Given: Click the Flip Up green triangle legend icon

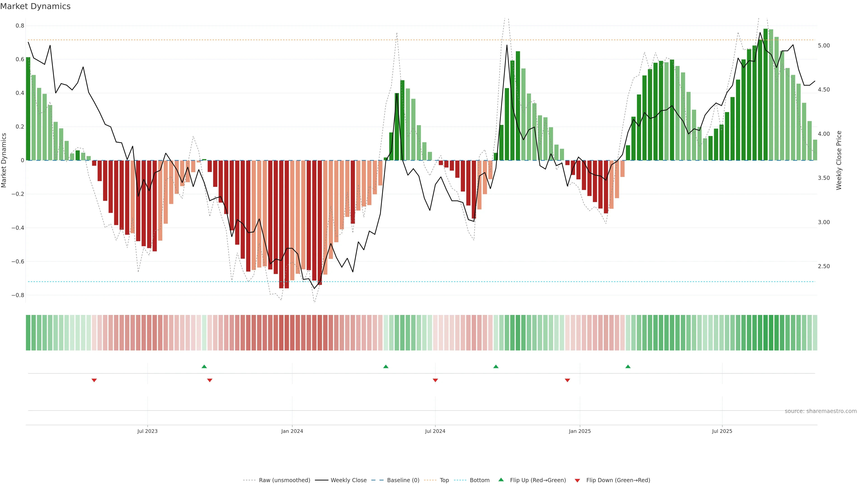Looking at the screenshot, I should pos(501,480).
